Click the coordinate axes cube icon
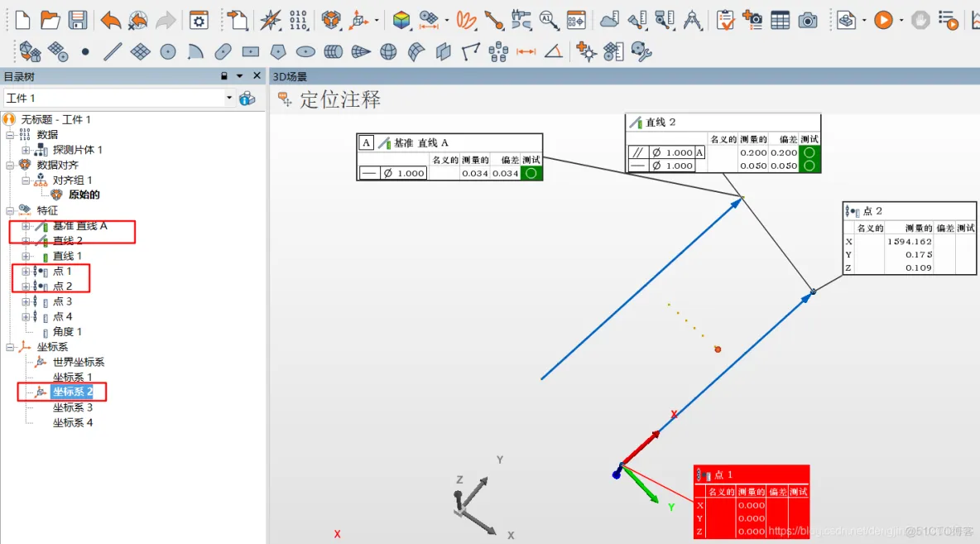This screenshot has width=980, height=544. coord(359,20)
